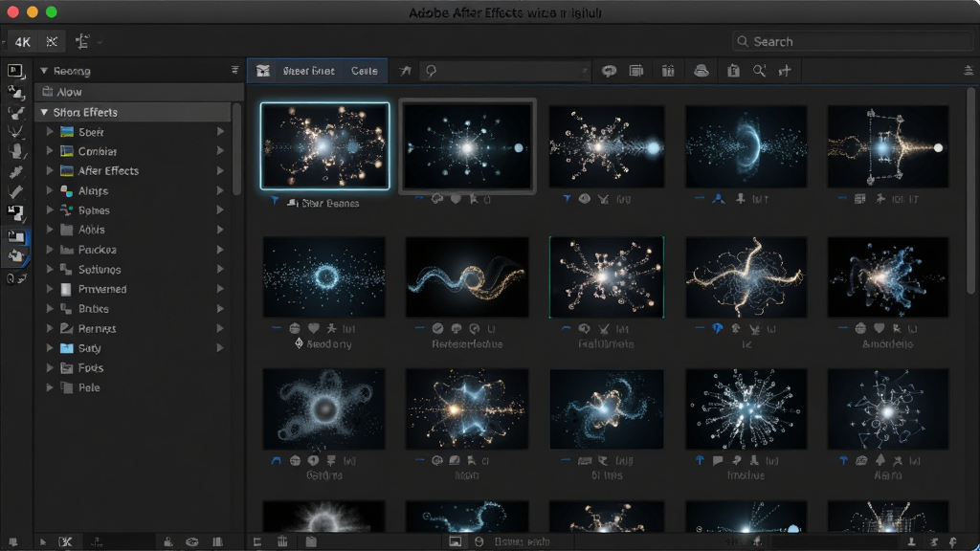
Task: Select the Pele row in the tree
Action: click(134, 387)
